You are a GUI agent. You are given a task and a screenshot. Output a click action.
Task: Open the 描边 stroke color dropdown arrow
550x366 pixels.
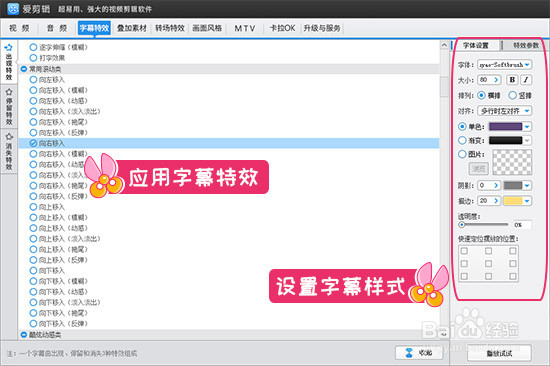coord(527,201)
